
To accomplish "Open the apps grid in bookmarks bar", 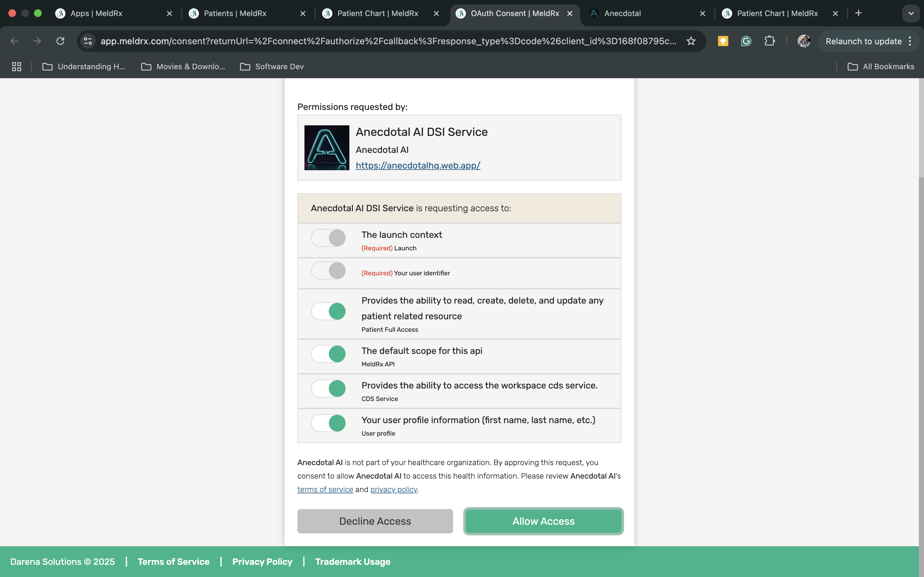I will (16, 66).
